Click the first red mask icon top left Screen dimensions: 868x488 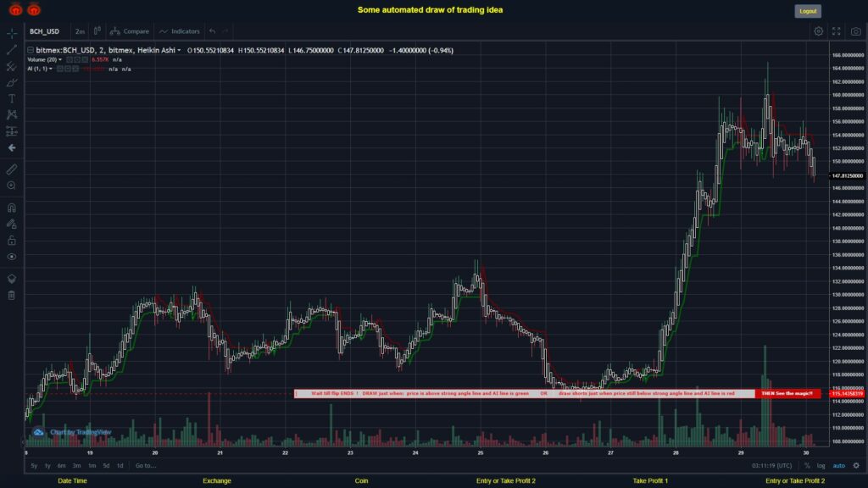15,9
